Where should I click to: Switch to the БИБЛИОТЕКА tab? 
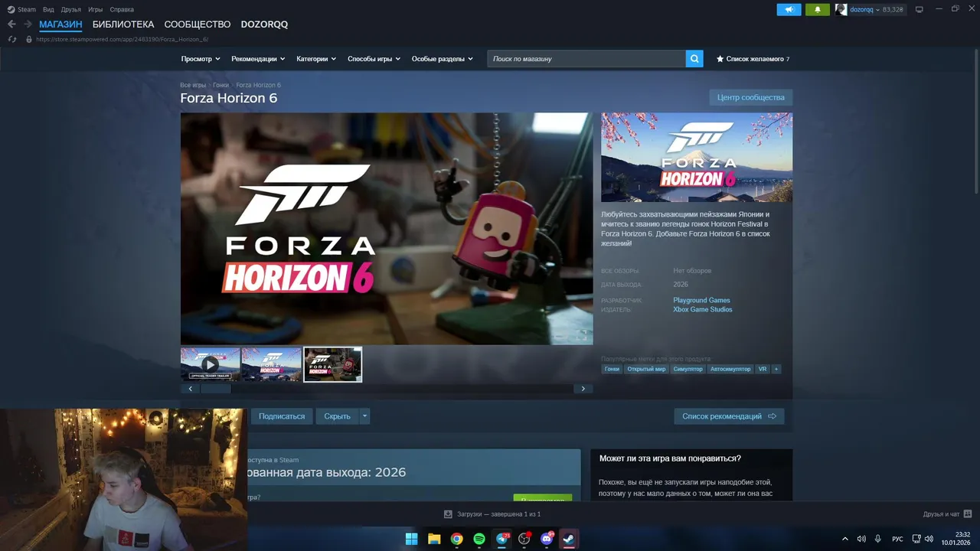(123, 24)
